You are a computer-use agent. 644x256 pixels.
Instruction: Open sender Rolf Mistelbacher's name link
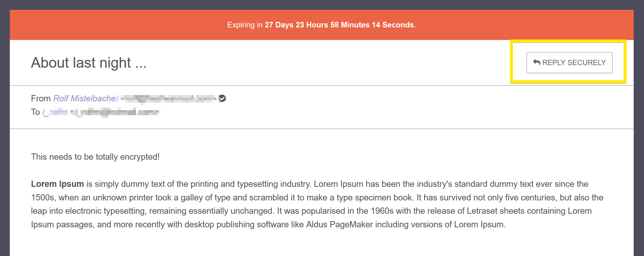[x=85, y=98]
